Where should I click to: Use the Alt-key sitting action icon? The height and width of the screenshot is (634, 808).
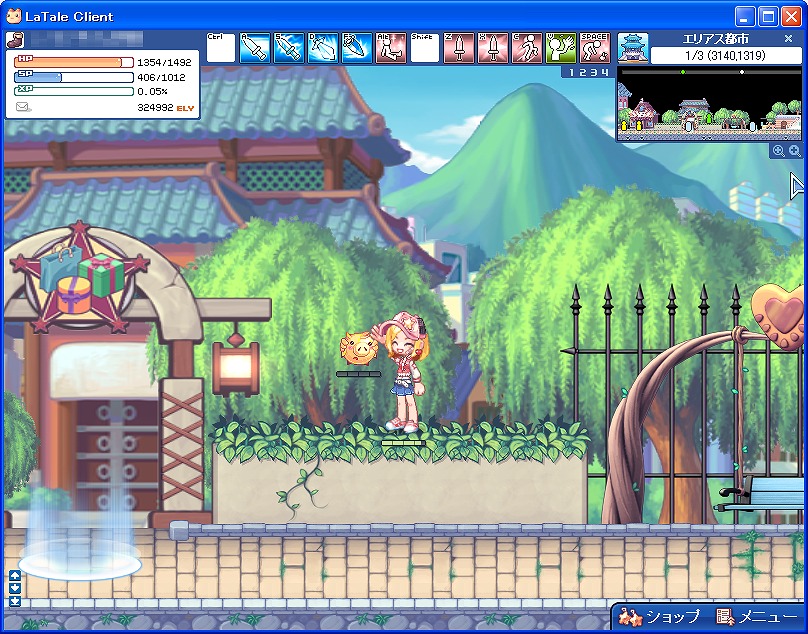(x=391, y=48)
